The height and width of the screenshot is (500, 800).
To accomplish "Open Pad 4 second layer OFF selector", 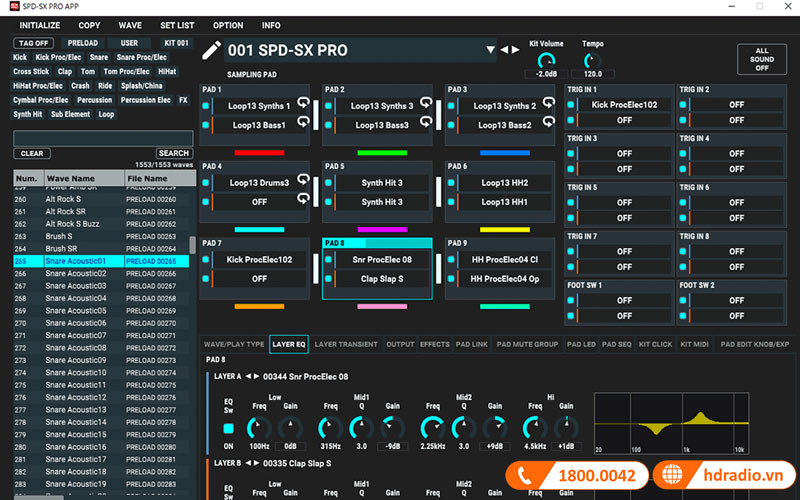I will click(x=259, y=202).
